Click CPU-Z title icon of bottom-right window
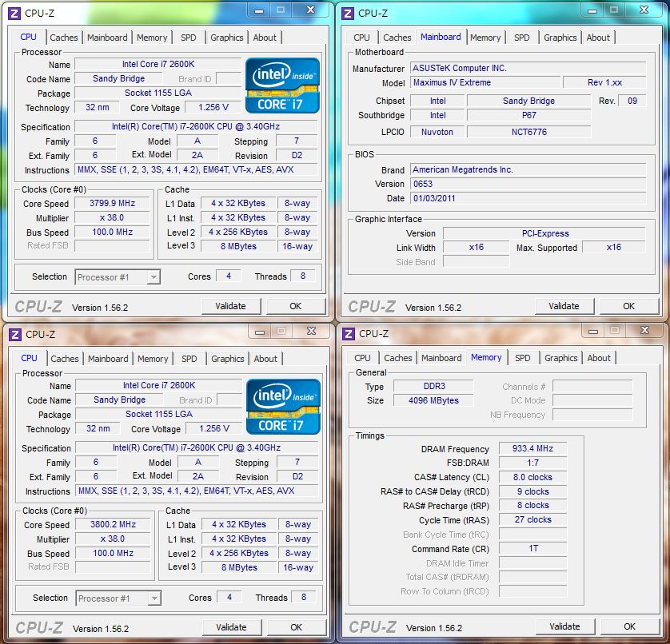This screenshot has height=644, width=670. 349,333
